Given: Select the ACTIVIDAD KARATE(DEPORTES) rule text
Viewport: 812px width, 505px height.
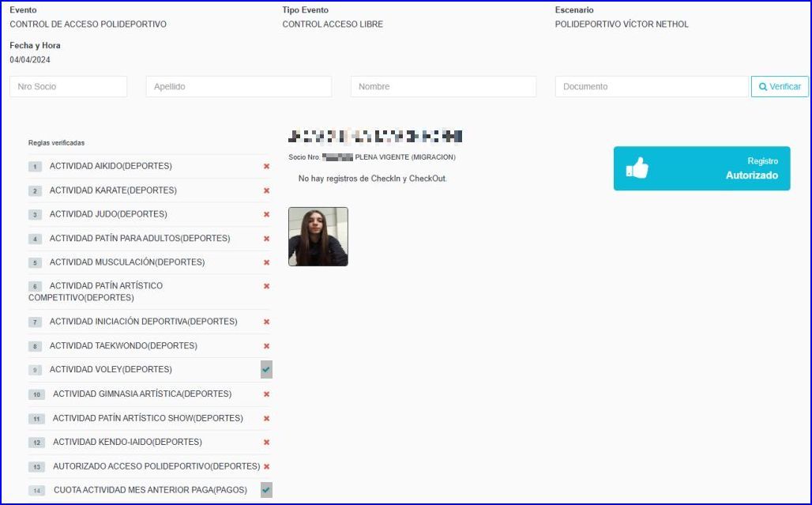Looking at the screenshot, I should tap(113, 190).
